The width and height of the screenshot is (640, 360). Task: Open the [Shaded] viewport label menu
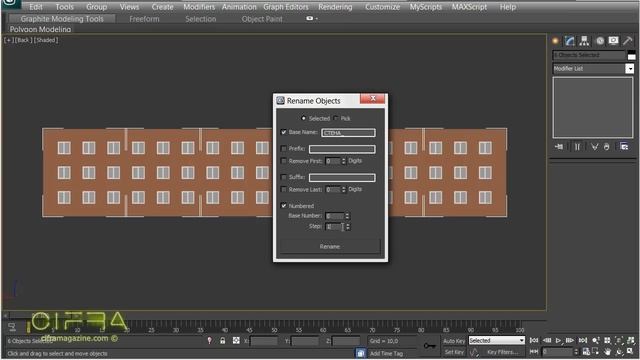tap(46, 40)
